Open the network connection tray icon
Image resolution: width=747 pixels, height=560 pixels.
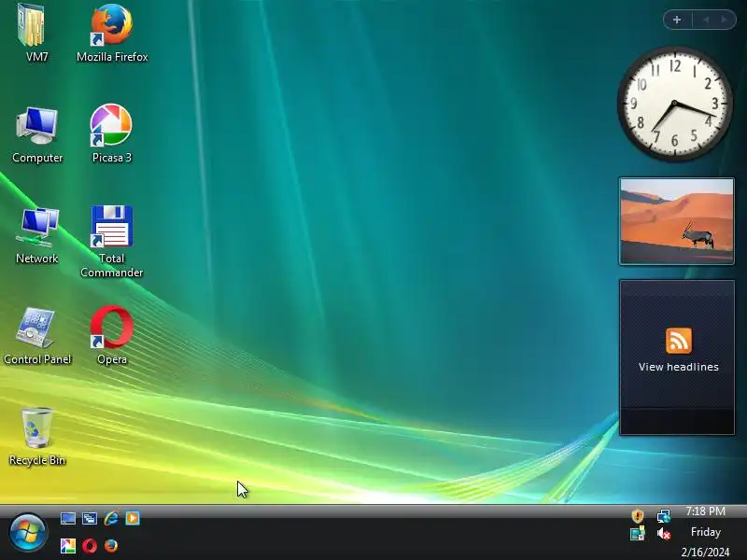[664, 516]
